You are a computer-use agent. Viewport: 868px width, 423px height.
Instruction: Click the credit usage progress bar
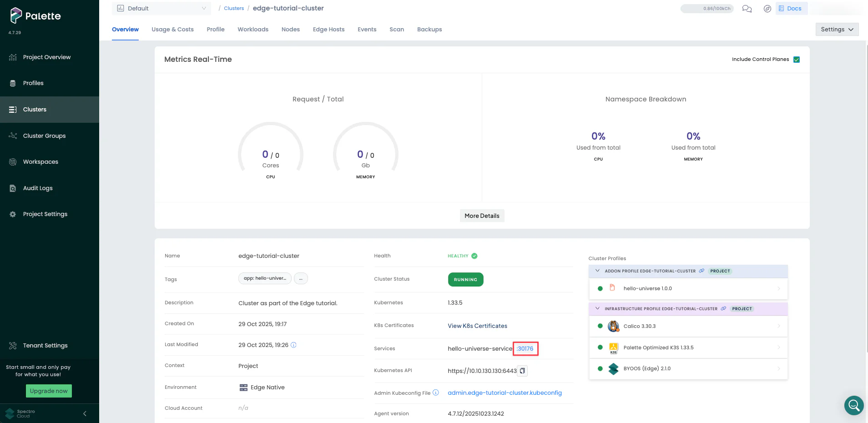707,9
